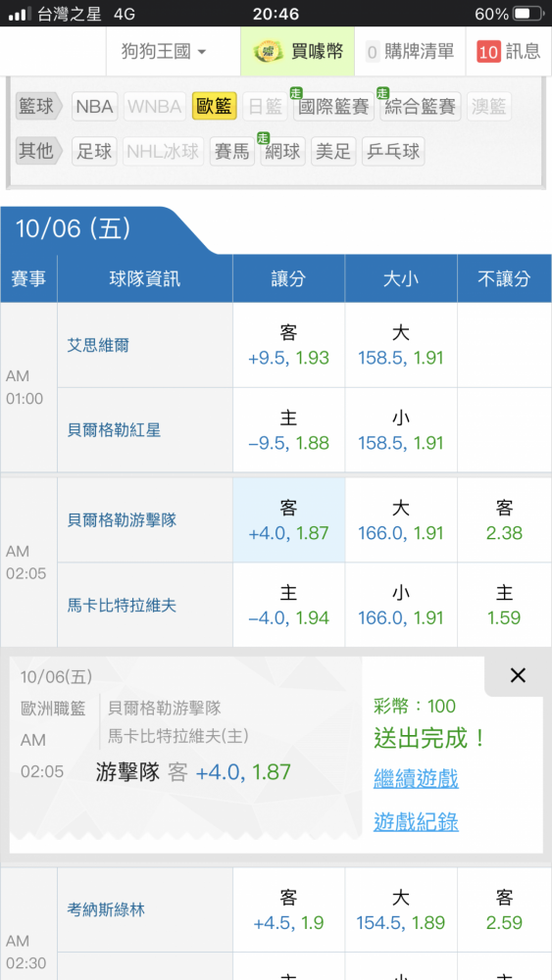The image size is (552, 980).
Task: Choose the 賽馬 sport button
Action: [232, 151]
